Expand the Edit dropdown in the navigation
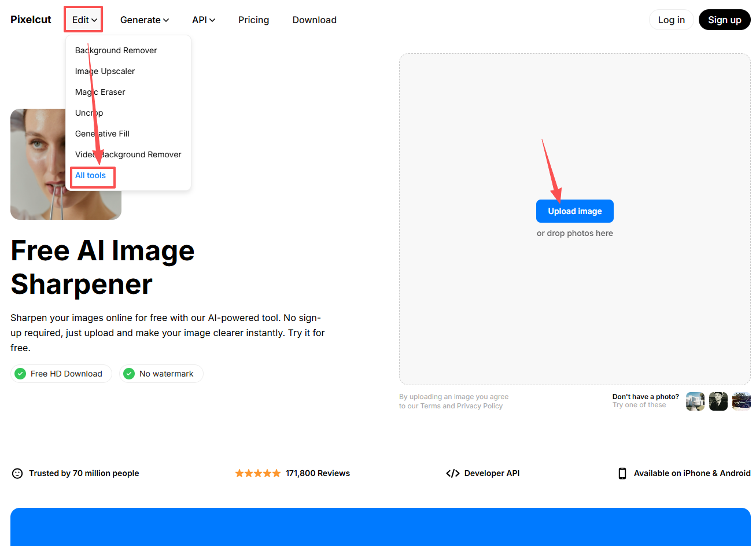 click(x=84, y=20)
